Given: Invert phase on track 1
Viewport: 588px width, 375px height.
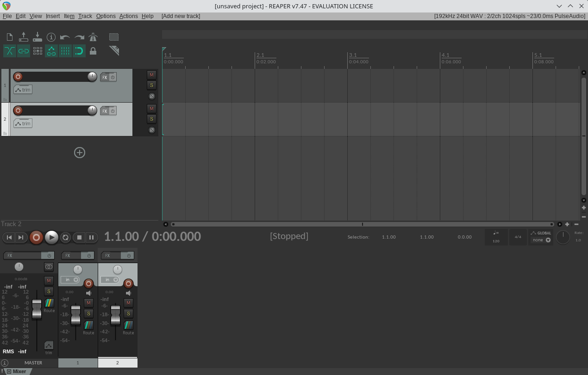Looking at the screenshot, I should [x=151, y=96].
